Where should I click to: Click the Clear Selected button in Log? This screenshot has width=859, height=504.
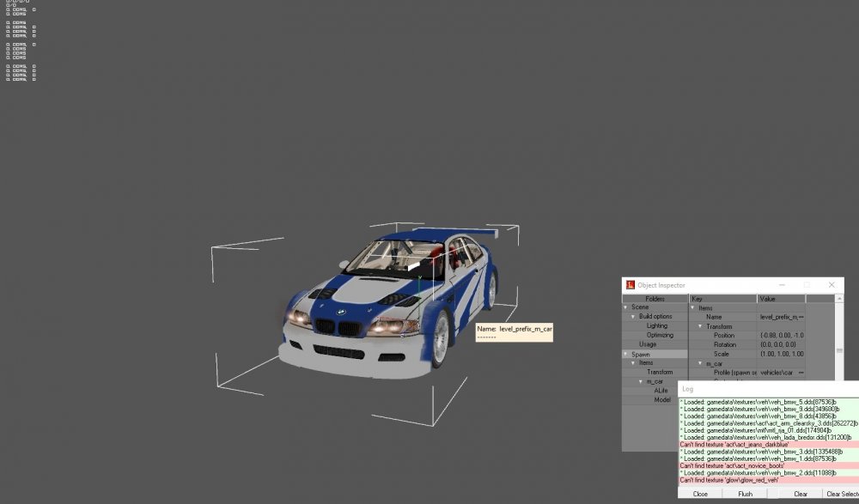click(842, 494)
